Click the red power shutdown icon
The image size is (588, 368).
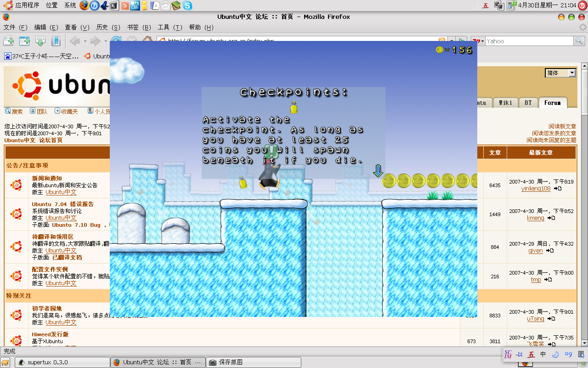coord(582,6)
